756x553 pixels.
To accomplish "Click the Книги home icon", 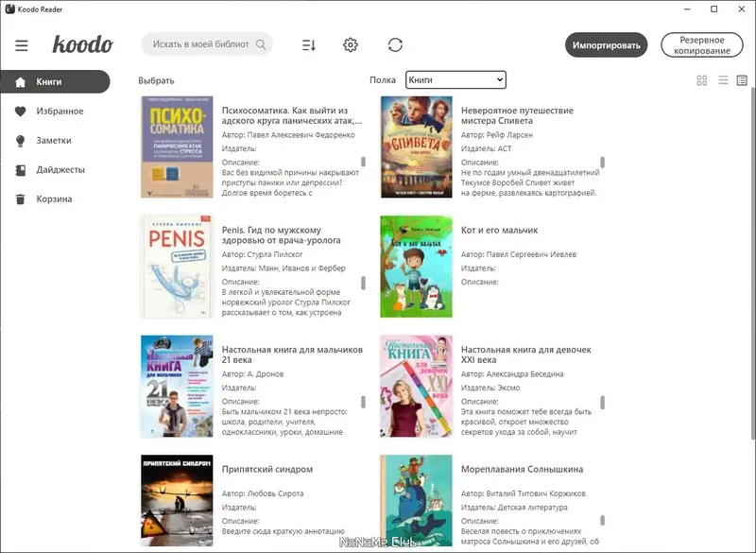I will (x=20, y=82).
